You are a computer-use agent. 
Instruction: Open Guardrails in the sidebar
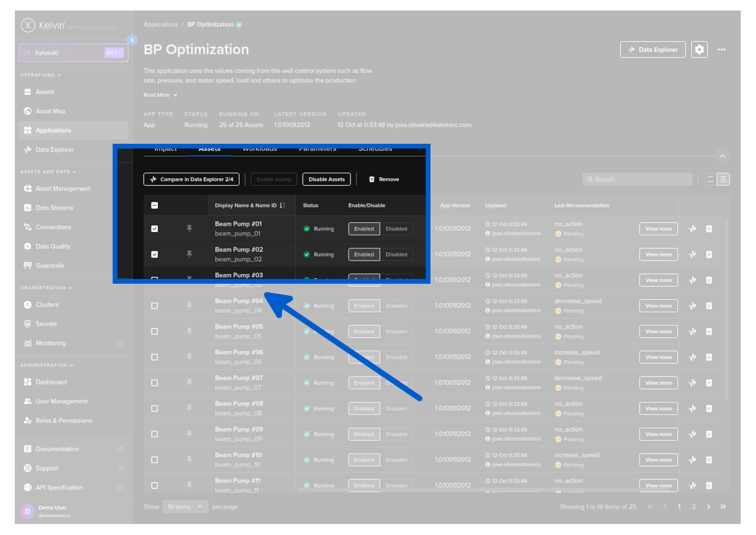tap(50, 266)
